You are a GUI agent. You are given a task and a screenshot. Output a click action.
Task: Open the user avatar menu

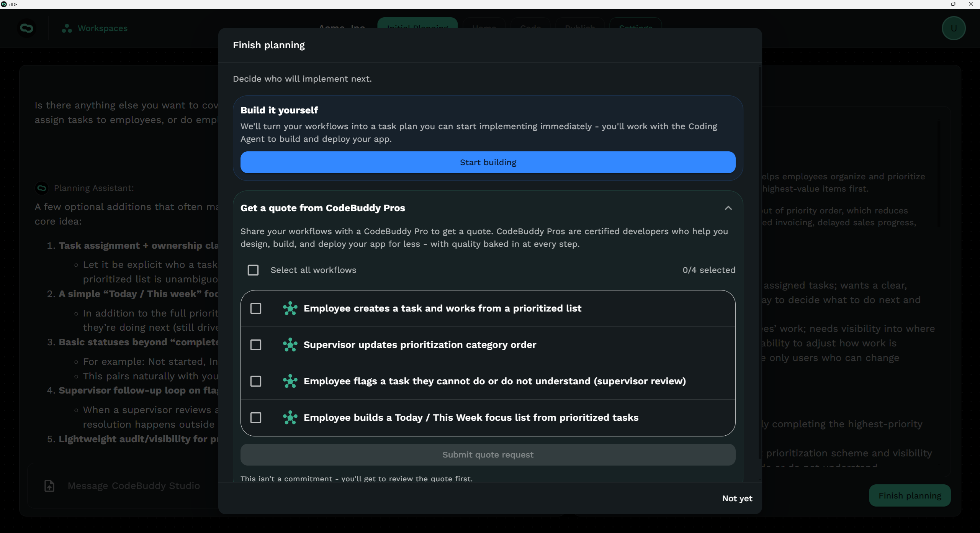pyautogui.click(x=953, y=28)
